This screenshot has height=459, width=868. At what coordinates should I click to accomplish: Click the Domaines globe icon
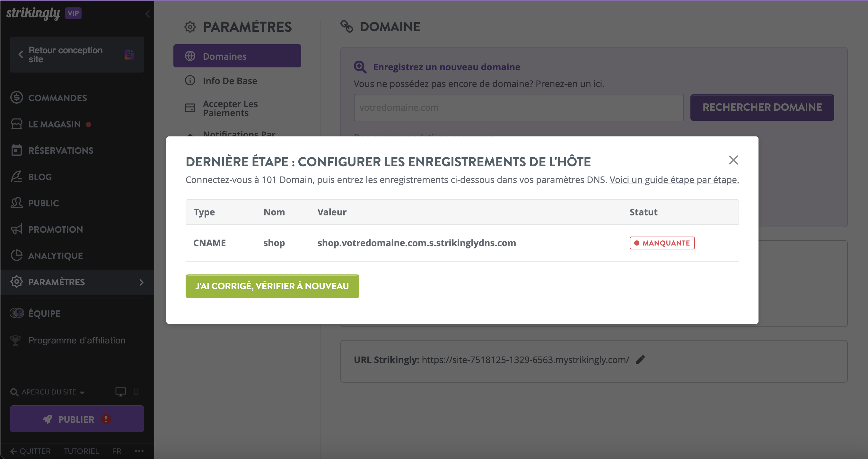point(190,56)
